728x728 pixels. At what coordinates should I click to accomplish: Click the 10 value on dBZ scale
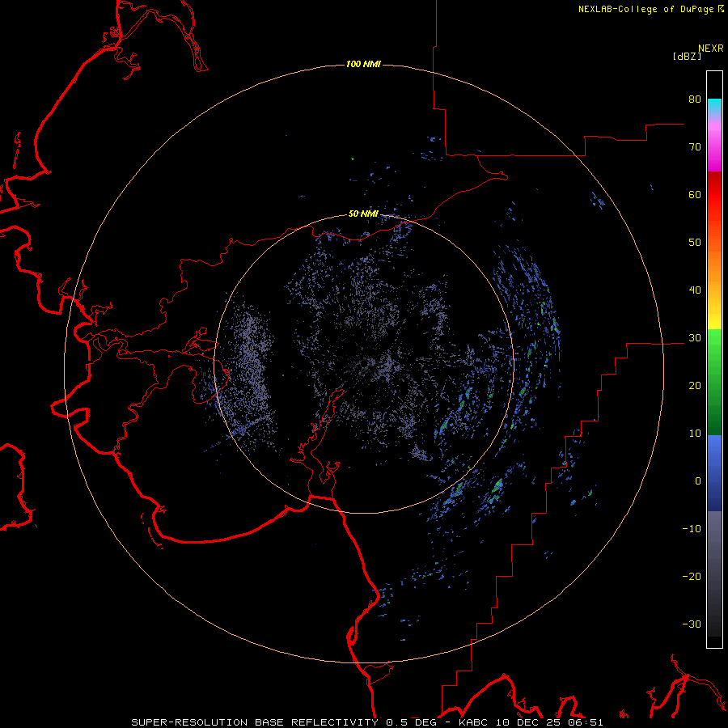tap(695, 434)
